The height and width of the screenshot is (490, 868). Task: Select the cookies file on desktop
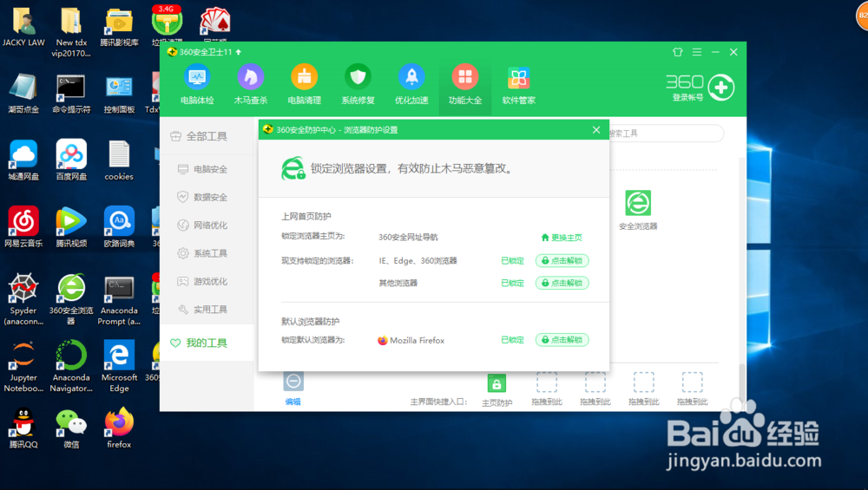tap(119, 160)
